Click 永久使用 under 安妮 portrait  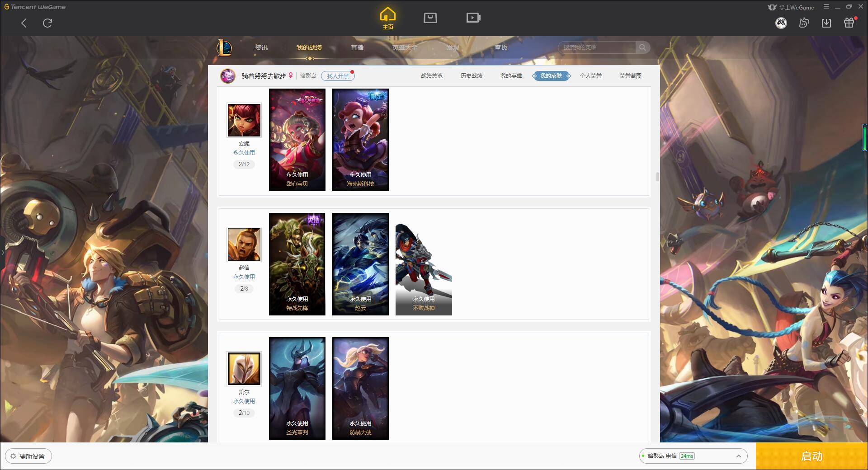click(244, 153)
